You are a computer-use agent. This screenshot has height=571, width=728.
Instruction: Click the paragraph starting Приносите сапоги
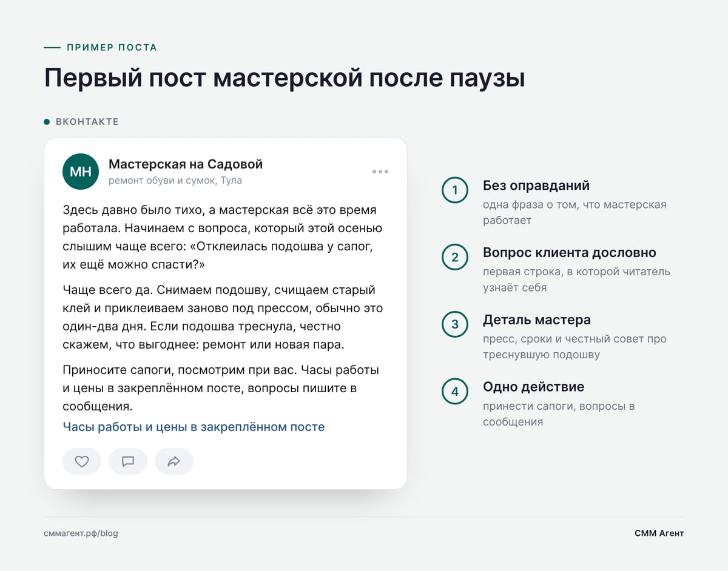(221, 388)
